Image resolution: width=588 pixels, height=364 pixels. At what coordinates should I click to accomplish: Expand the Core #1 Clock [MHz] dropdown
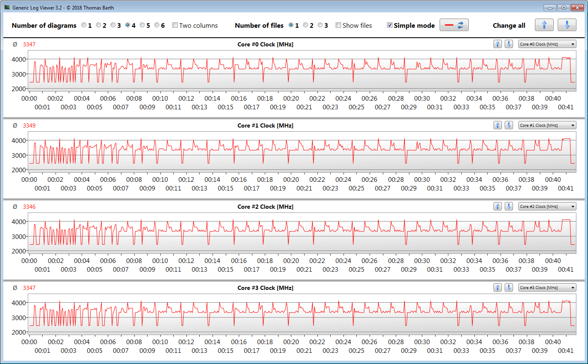pyautogui.click(x=547, y=125)
